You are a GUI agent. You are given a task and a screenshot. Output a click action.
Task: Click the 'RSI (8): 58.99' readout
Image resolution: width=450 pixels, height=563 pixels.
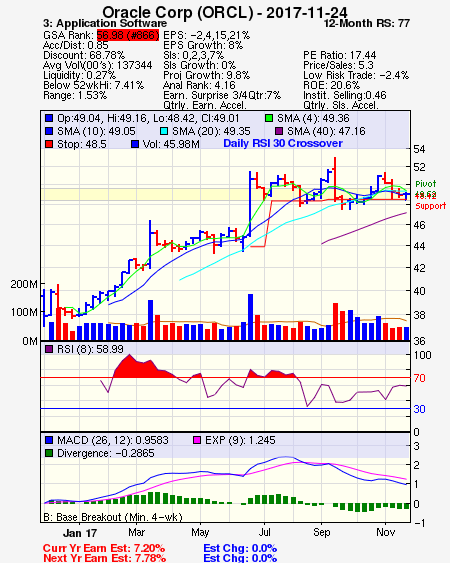90,349
